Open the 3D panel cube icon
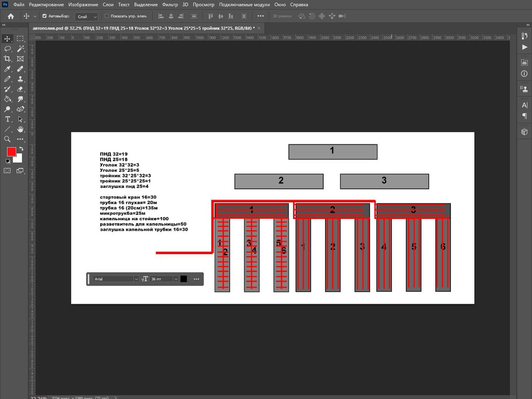Image resolution: width=532 pixels, height=399 pixels. [524, 132]
